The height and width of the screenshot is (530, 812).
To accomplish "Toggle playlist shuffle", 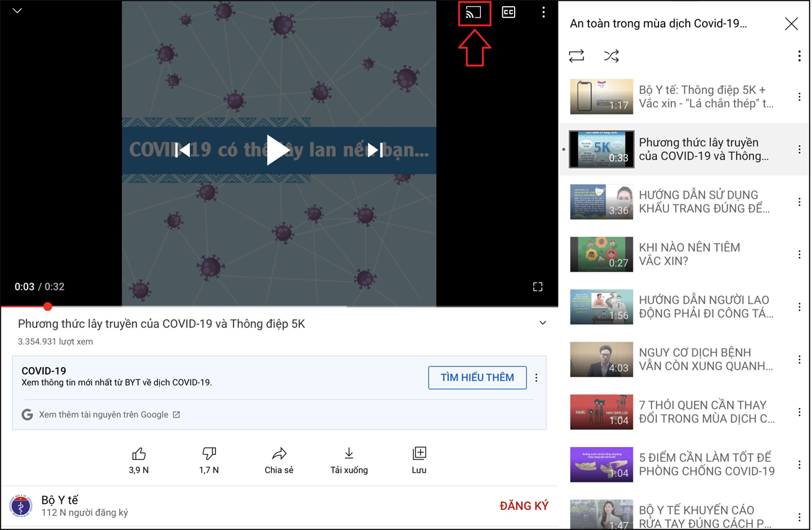I will [611, 56].
